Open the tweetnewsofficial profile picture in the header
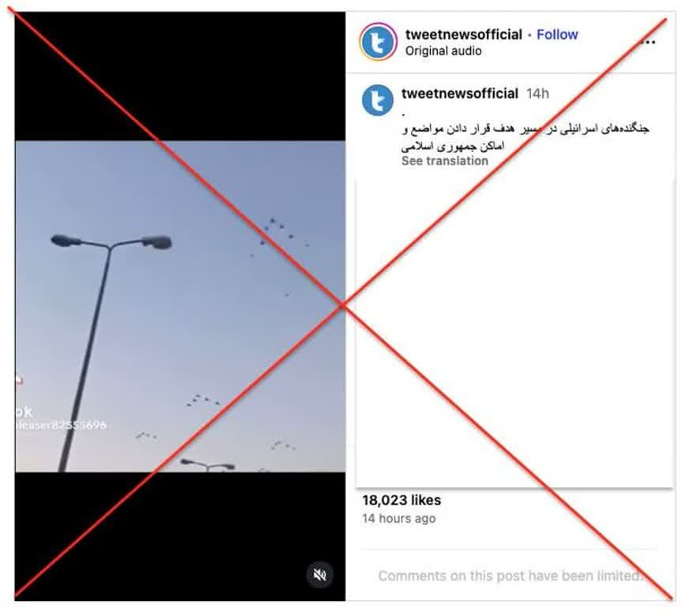 379,42
